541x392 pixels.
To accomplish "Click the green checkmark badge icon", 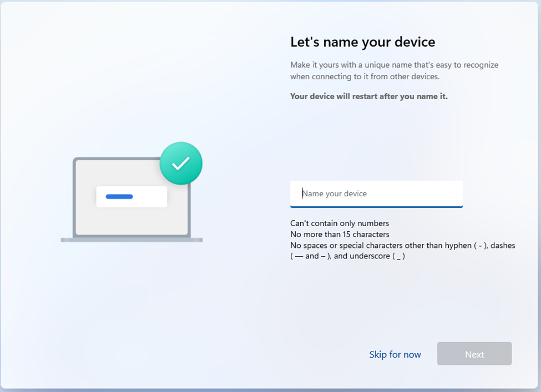I will click(x=181, y=164).
